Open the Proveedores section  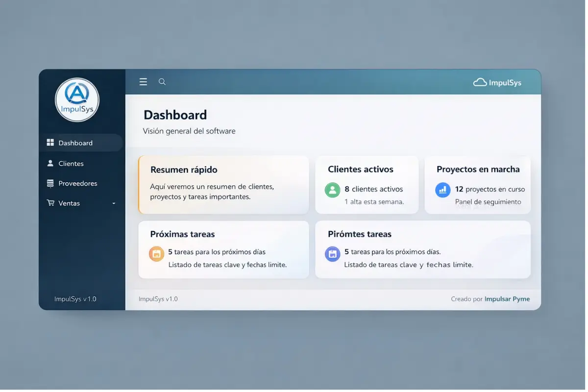tap(77, 182)
